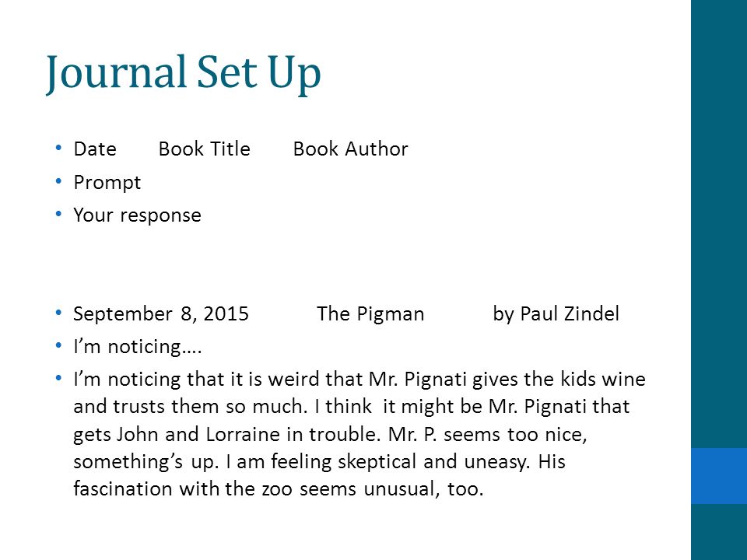
Task: Click the Your response bullet line
Action: pyautogui.click(x=137, y=215)
